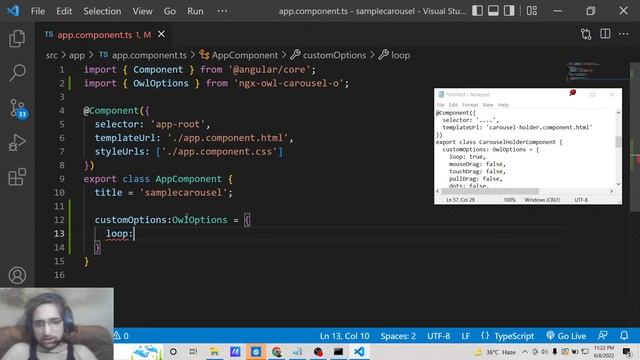Change end of line sequence via LF
The width and height of the screenshot is (640, 360).
(x=465, y=336)
